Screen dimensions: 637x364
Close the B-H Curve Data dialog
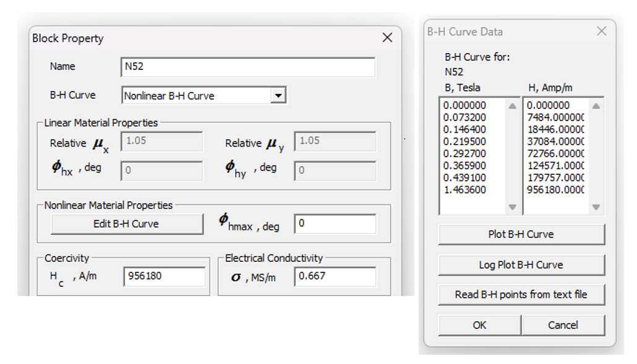point(601,32)
